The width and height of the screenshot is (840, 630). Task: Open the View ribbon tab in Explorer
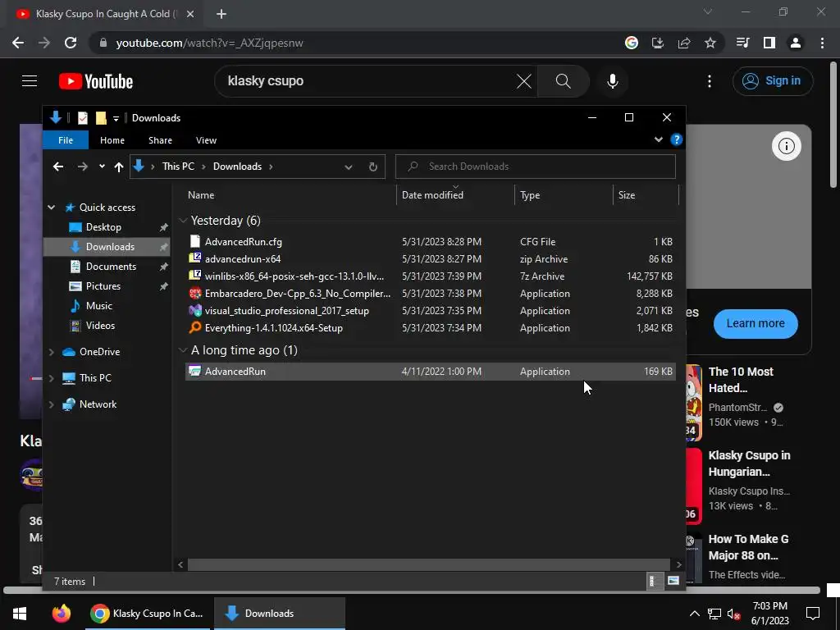coord(206,140)
